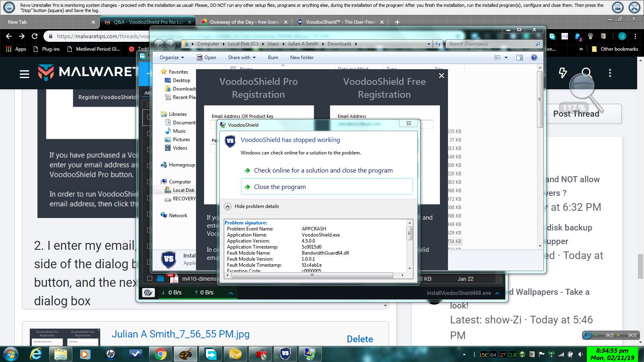Expand the InstallVoodooShield468.exe download chevron
The height and width of the screenshot is (362, 644).
(x=497, y=293)
